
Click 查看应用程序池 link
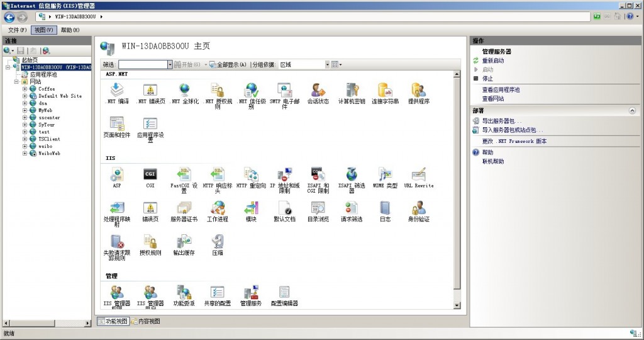(x=501, y=90)
